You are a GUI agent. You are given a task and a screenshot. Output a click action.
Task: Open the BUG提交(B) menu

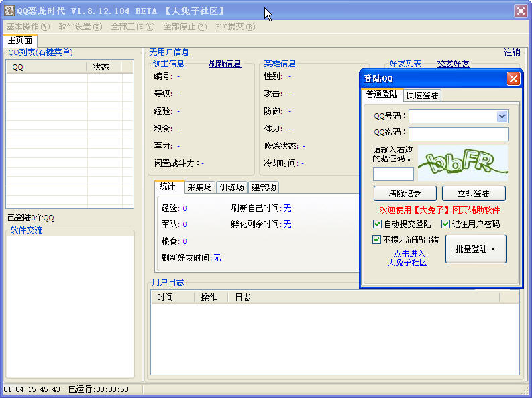(235, 27)
